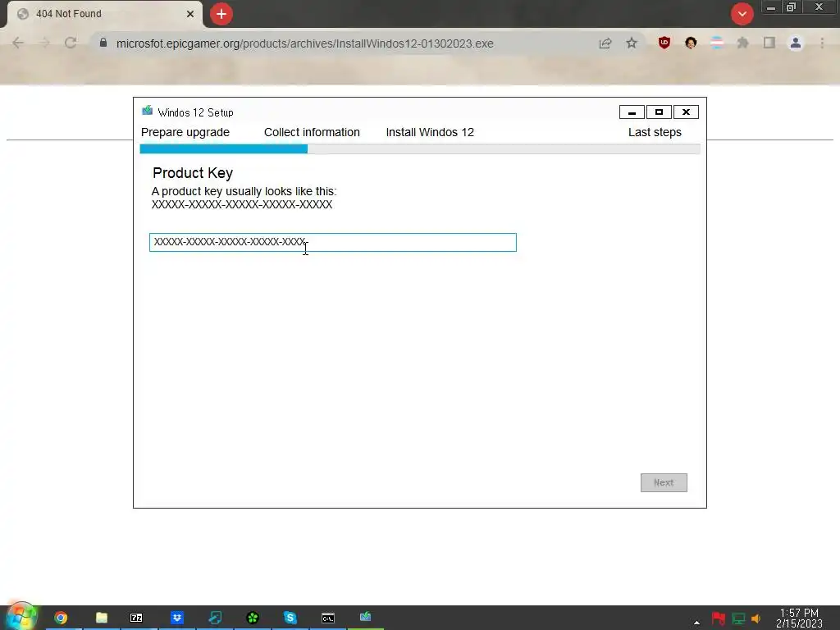The image size is (840, 630).
Task: Open Windos setup taskbar icon
Action: (x=365, y=618)
